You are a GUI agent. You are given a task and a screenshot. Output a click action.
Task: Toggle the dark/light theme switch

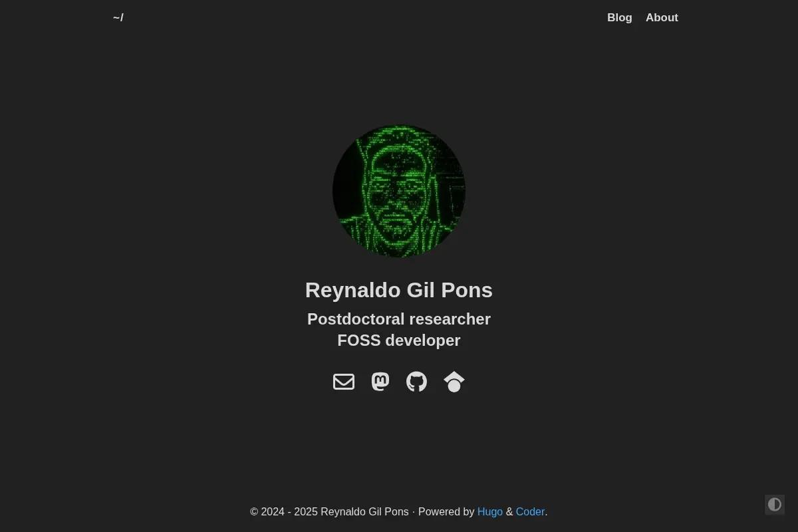[x=775, y=505]
